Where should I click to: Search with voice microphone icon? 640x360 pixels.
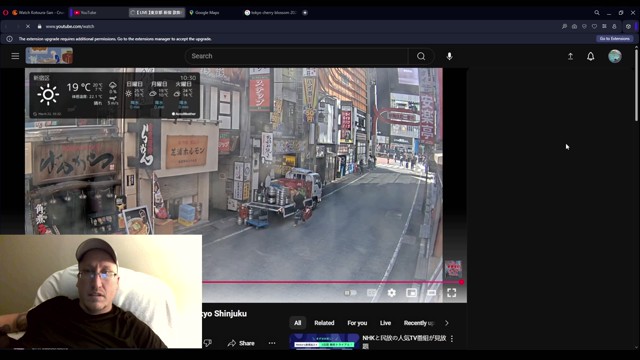click(x=449, y=56)
